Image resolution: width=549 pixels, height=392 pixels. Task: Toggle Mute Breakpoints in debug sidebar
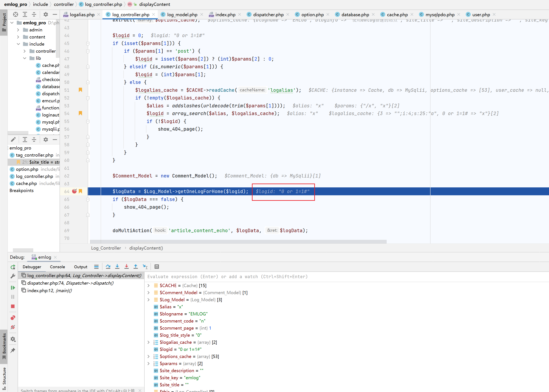pyautogui.click(x=13, y=327)
